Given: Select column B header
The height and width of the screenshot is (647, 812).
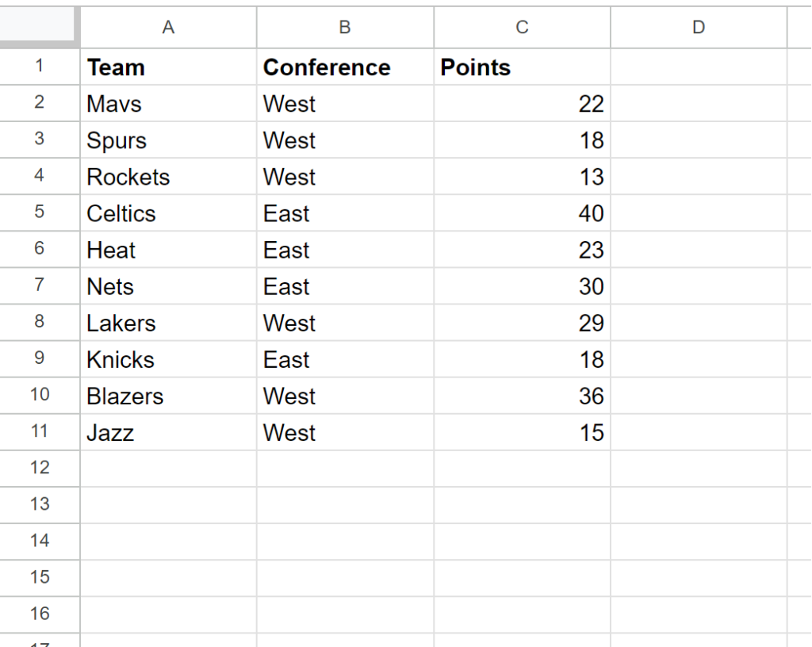Looking at the screenshot, I should pos(345,28).
